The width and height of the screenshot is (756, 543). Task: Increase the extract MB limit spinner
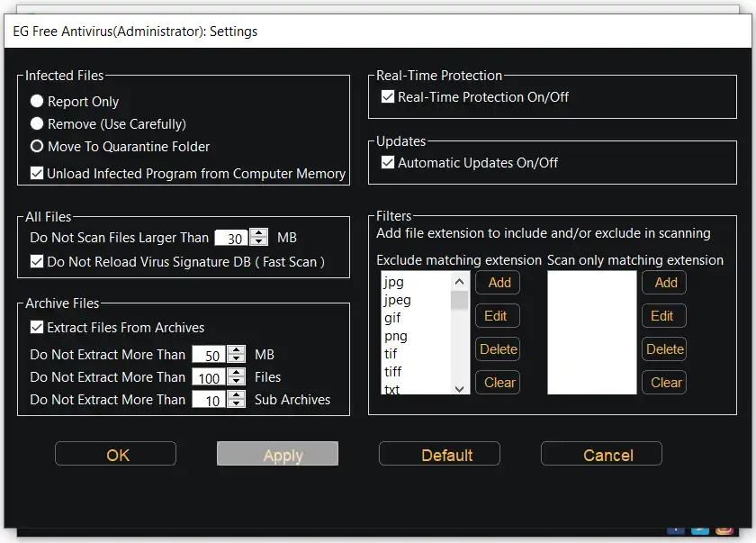point(236,349)
